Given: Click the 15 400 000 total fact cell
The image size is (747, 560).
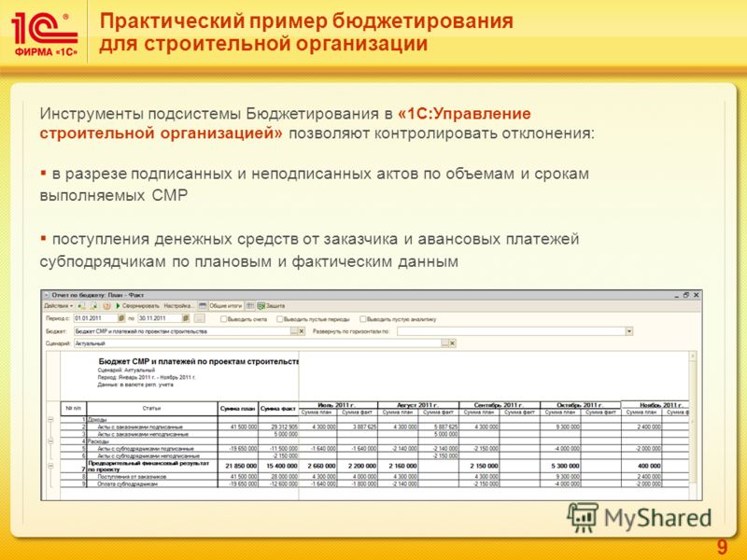Looking at the screenshot, I should [x=278, y=466].
